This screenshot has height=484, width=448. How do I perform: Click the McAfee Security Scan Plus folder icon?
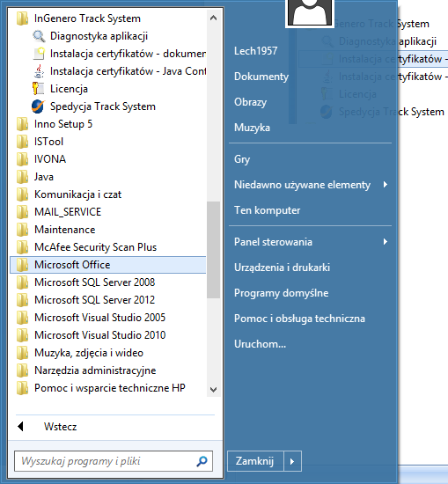(22, 247)
